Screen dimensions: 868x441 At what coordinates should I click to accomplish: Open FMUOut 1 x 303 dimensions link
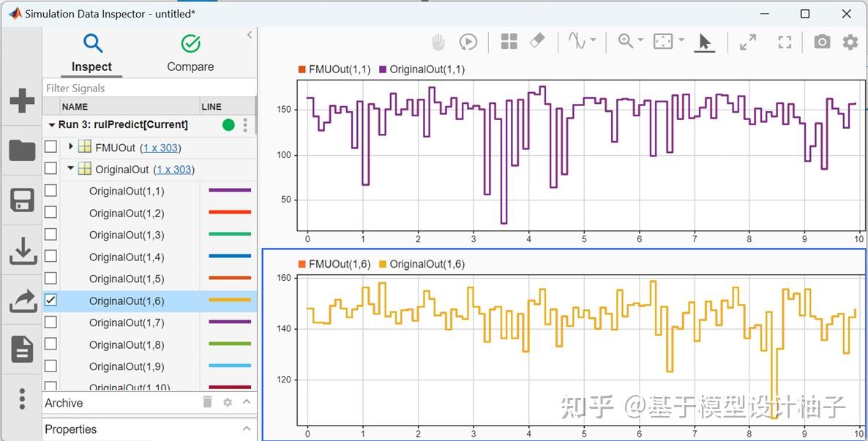pos(160,148)
